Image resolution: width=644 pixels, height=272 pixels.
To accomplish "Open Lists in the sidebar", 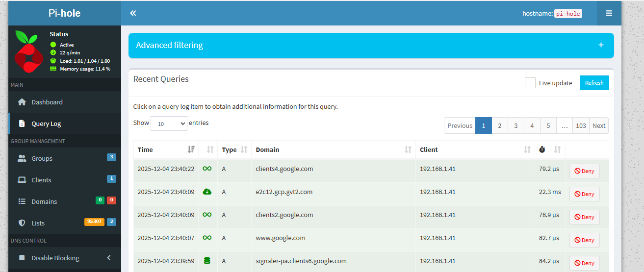I will 65,223.
